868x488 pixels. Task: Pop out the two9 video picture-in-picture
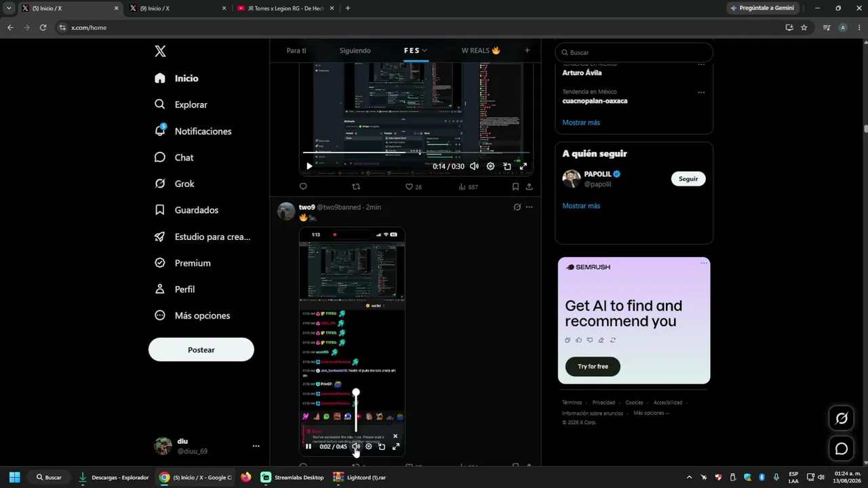(382, 446)
